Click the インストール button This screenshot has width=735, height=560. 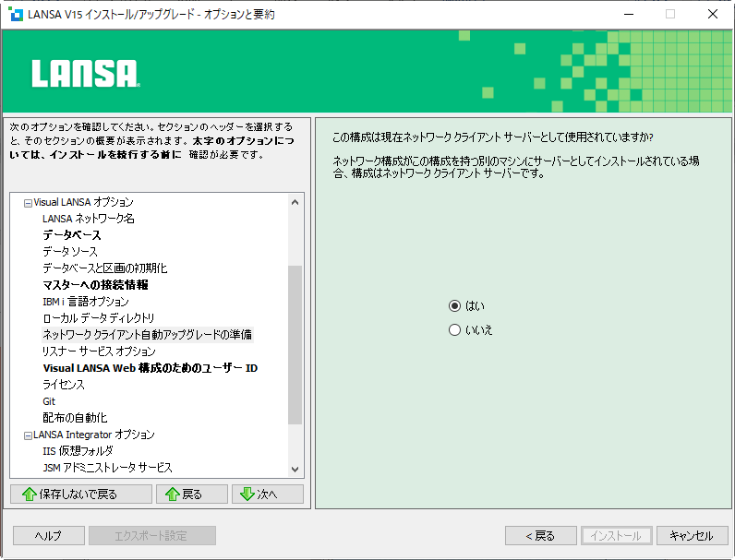click(617, 536)
